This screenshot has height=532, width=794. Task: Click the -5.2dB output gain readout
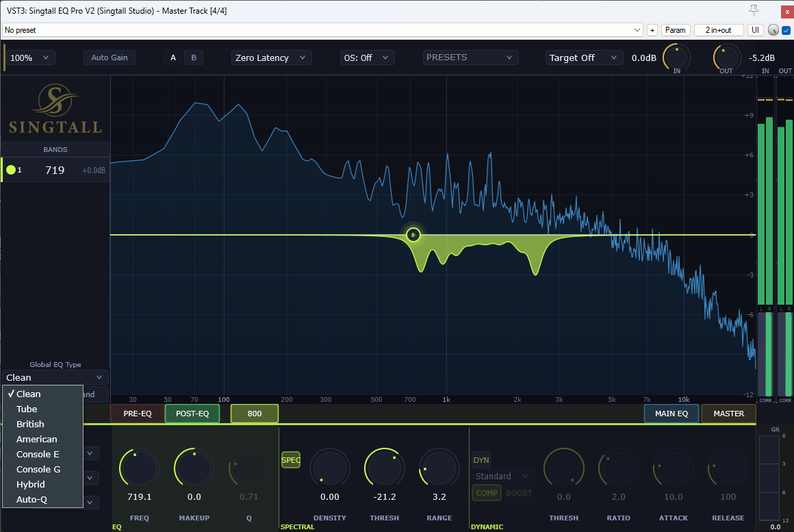tap(762, 58)
